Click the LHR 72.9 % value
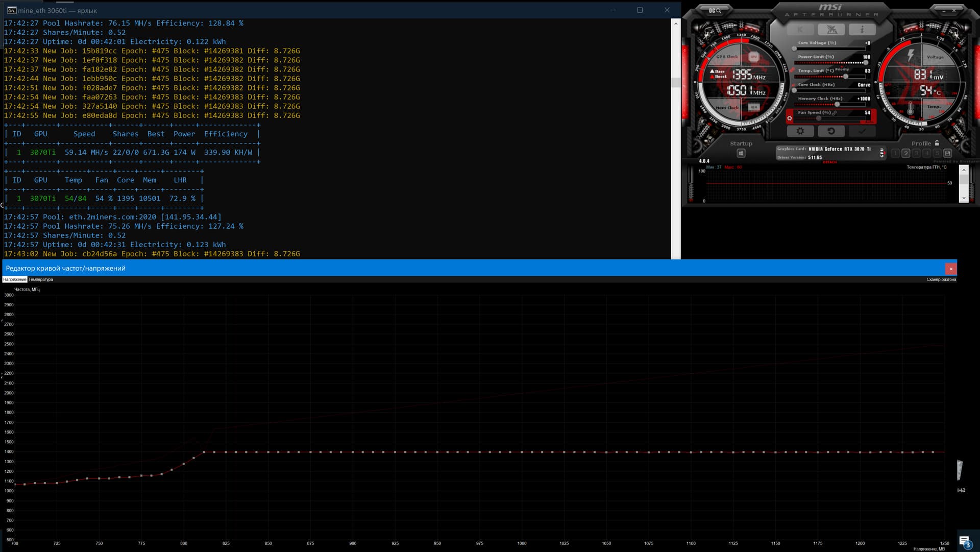This screenshot has width=980, height=552. click(x=182, y=199)
